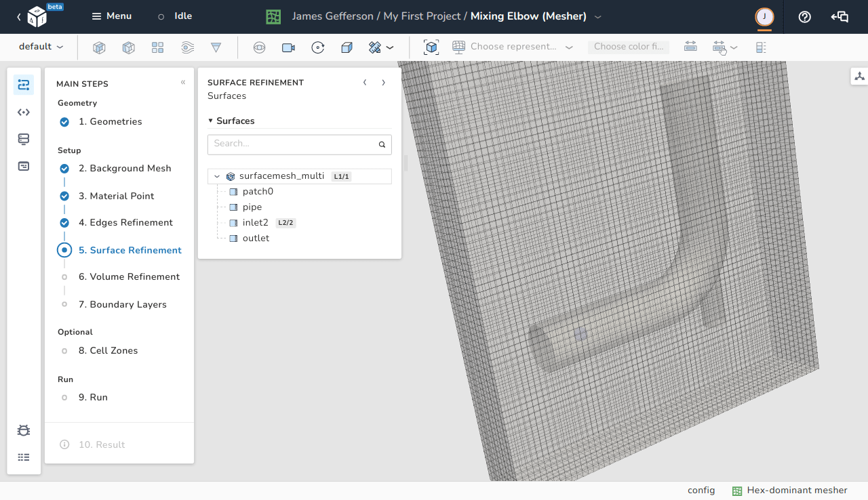
Task: Click the Surface Refinement radio step marker
Action: (64, 250)
